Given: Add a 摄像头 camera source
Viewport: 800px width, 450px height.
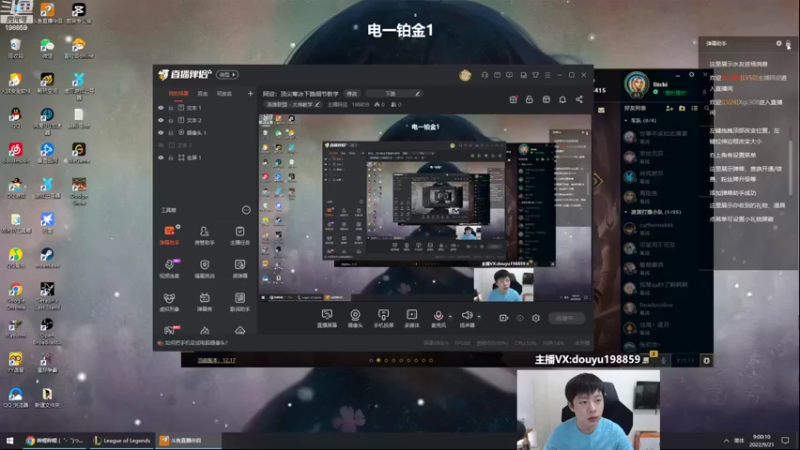Looking at the screenshot, I should pos(355,318).
